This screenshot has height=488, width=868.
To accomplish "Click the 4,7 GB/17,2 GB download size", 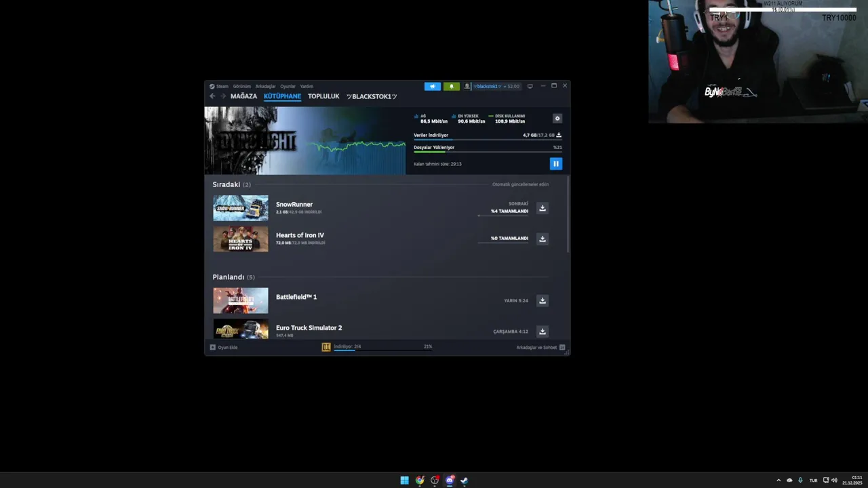I will coord(538,135).
